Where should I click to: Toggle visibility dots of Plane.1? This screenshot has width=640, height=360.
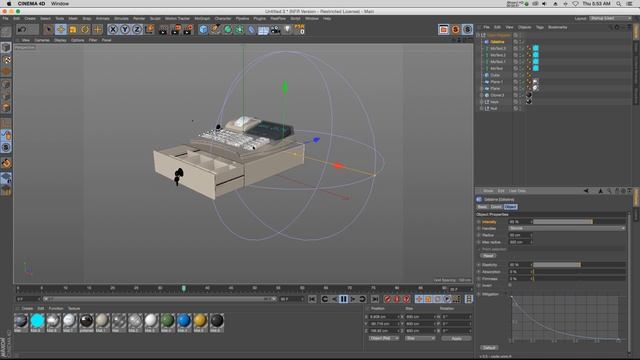coord(521,82)
